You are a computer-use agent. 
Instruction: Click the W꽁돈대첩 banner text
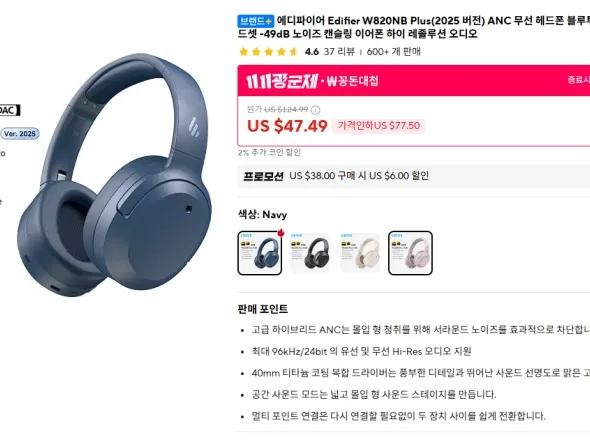click(352, 81)
